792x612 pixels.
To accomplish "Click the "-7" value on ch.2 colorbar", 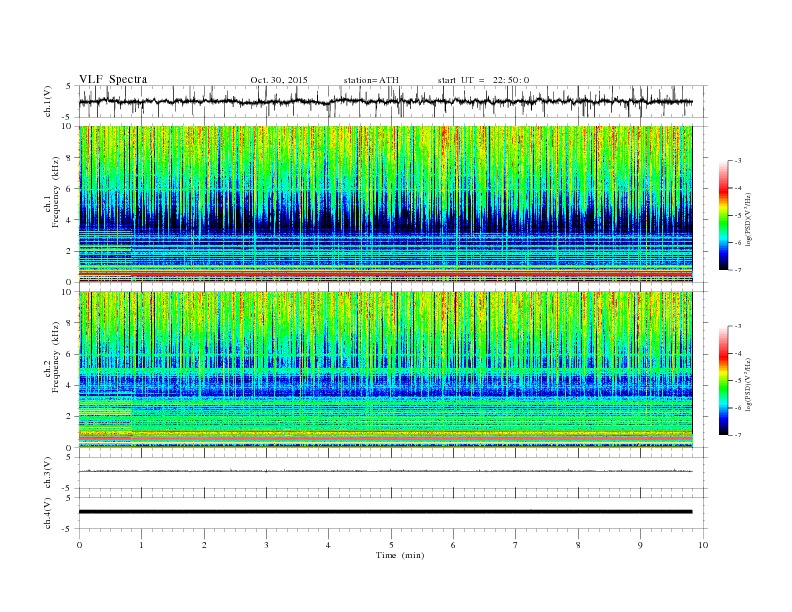I will tap(738, 435).
